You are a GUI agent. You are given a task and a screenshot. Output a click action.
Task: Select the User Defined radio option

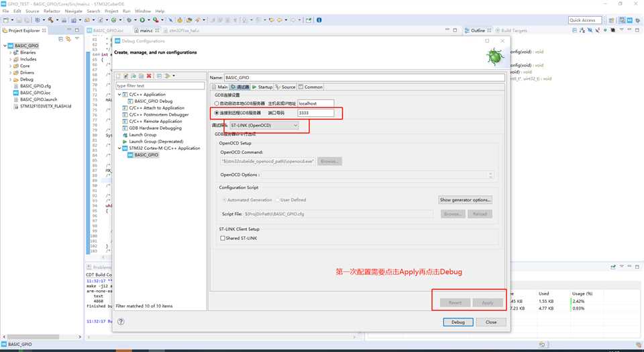pyautogui.click(x=278, y=200)
